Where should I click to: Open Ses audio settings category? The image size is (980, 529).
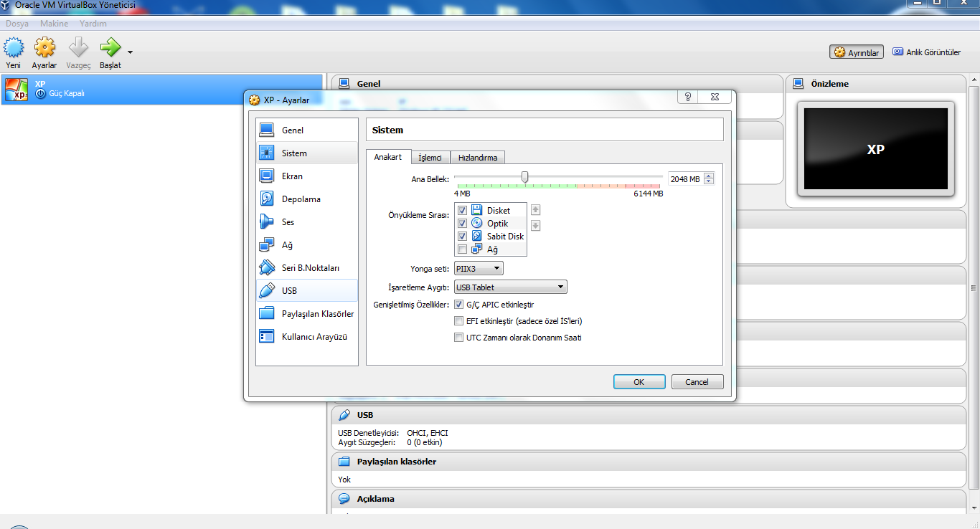coord(307,222)
